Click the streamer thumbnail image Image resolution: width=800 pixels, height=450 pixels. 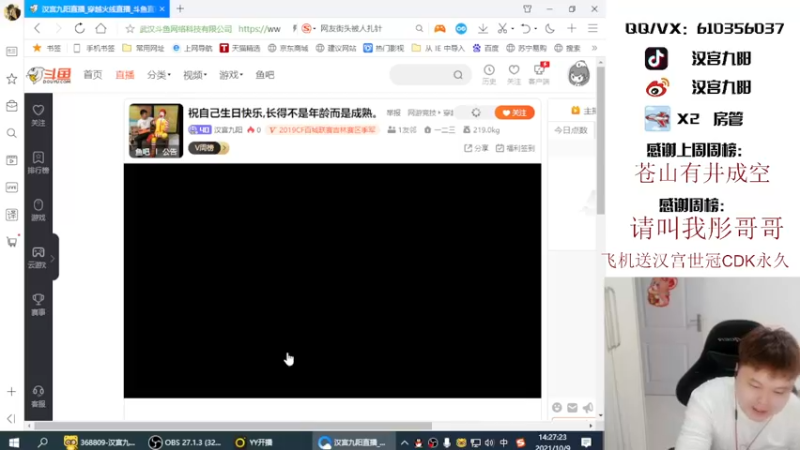(156, 131)
